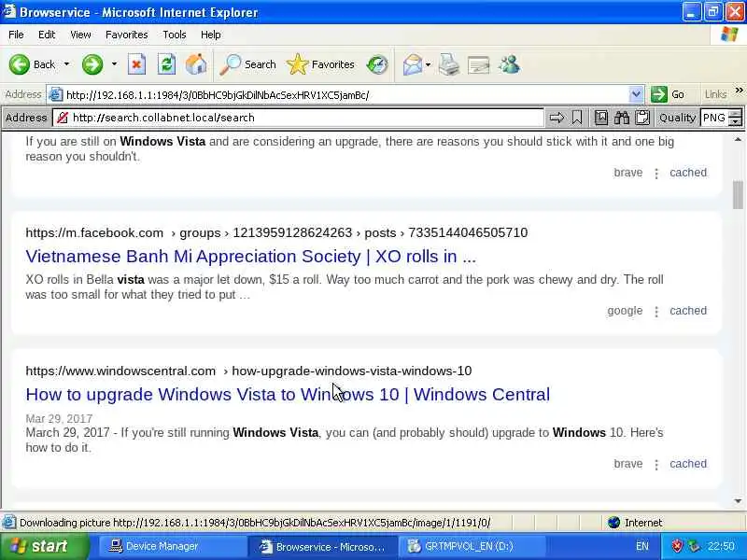
Task: Switch to GRTMPVOL_EN (D:) taskbar button
Action: 472,546
